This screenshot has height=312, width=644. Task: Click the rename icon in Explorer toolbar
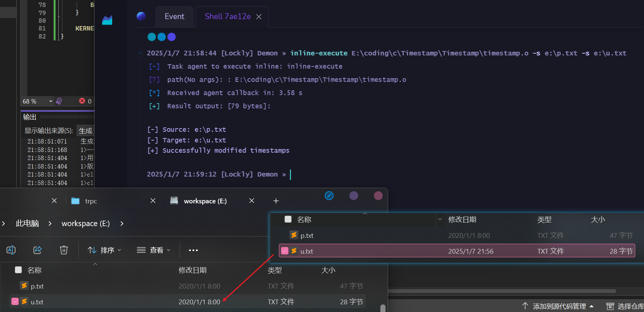point(11,250)
